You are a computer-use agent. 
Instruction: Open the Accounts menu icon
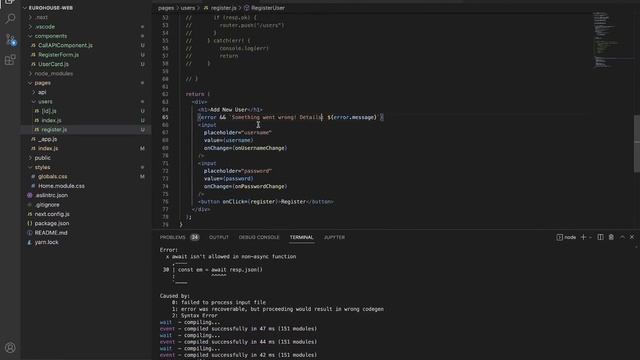(x=10, y=347)
